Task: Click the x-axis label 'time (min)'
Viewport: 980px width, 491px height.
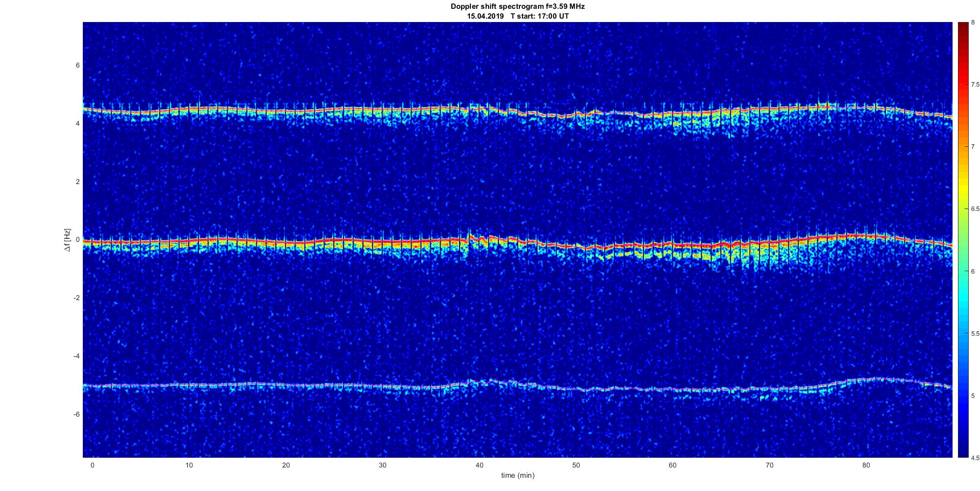Action: (x=517, y=475)
